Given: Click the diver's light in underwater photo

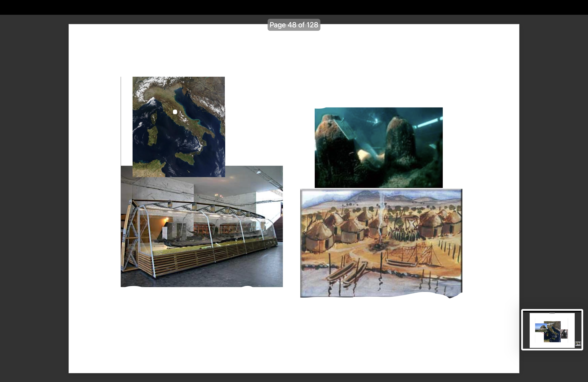Looking at the screenshot, I should point(376,120).
